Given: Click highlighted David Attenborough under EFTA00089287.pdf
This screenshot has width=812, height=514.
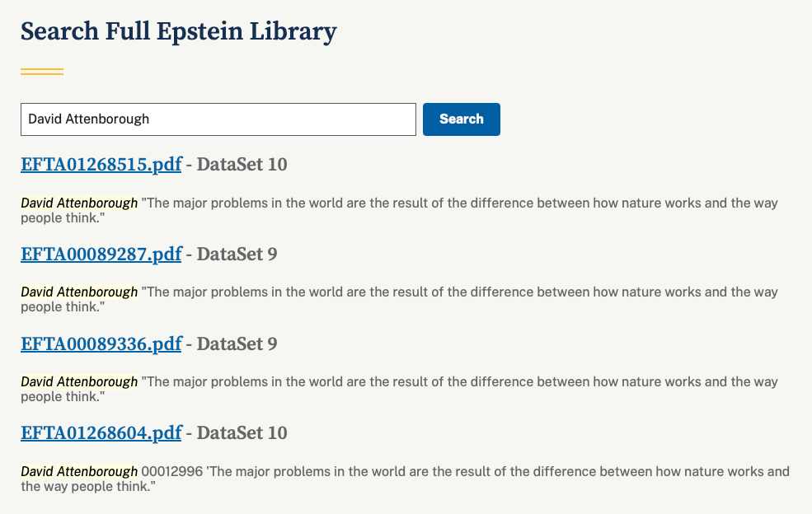Looking at the screenshot, I should point(79,292).
